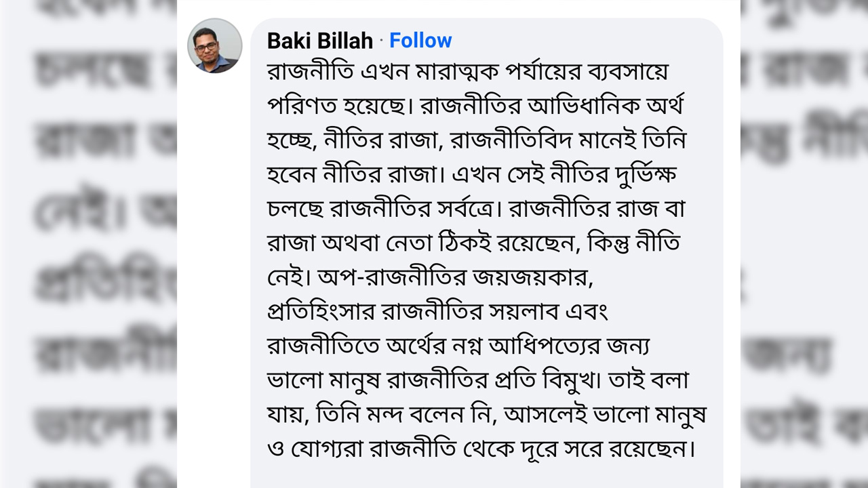The width and height of the screenshot is (868, 488).
Task: Select the blurred background panel on the left
Action: [x=88, y=244]
